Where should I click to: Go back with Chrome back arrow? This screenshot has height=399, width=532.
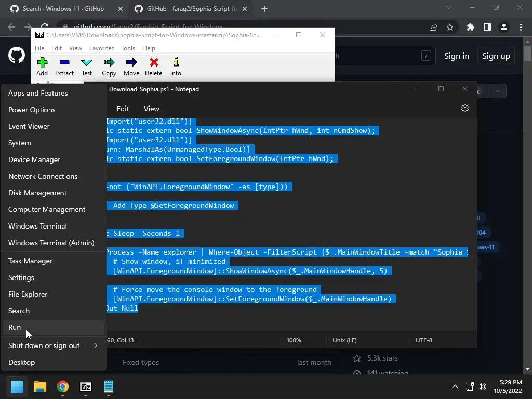[x=11, y=27]
